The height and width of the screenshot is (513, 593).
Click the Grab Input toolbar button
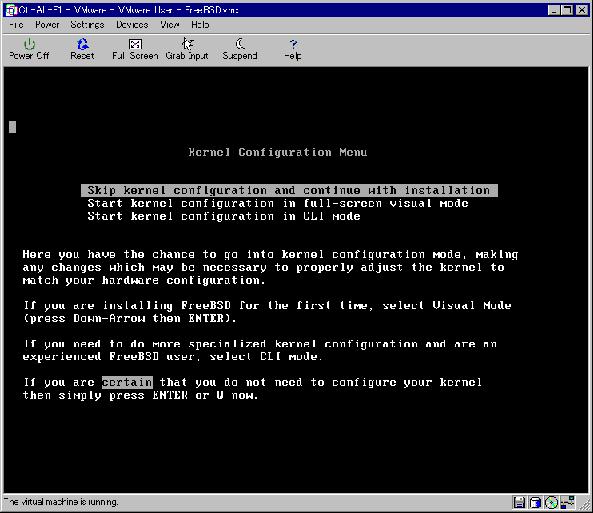click(x=187, y=49)
